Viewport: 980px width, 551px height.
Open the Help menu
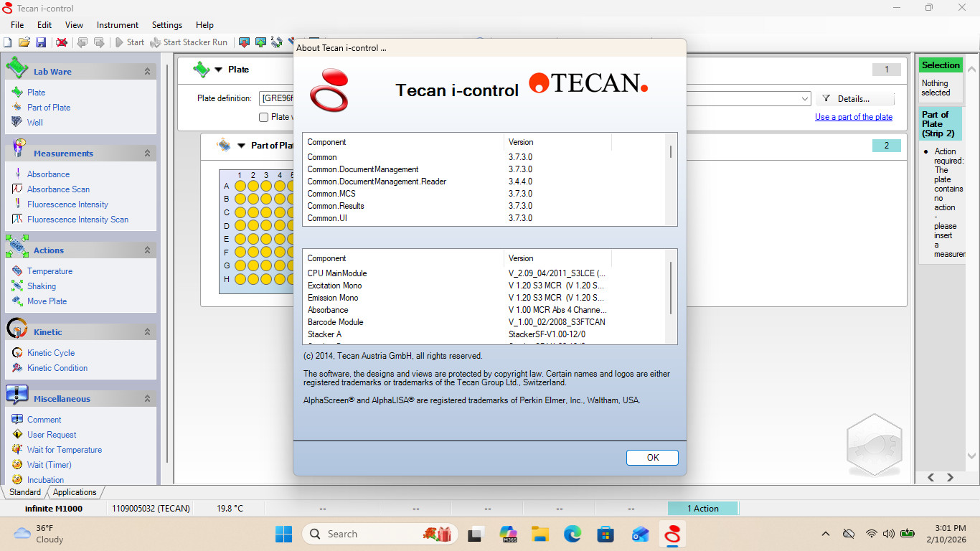coord(204,25)
